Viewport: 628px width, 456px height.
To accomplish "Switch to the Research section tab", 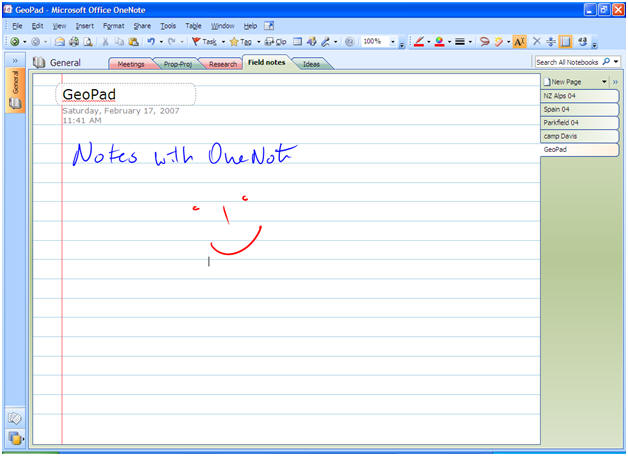I will tap(223, 64).
